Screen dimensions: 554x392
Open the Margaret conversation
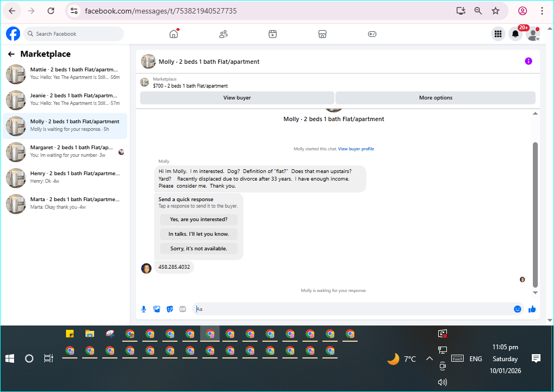(65, 152)
